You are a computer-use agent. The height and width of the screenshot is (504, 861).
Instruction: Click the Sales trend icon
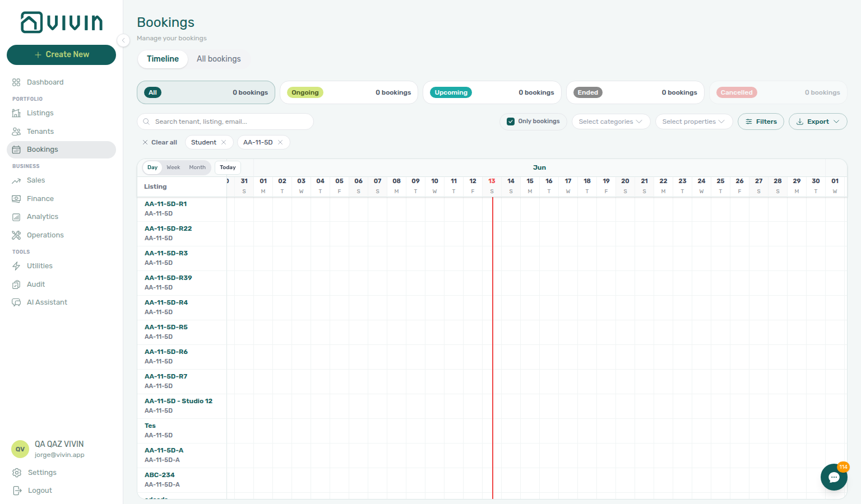(x=16, y=180)
